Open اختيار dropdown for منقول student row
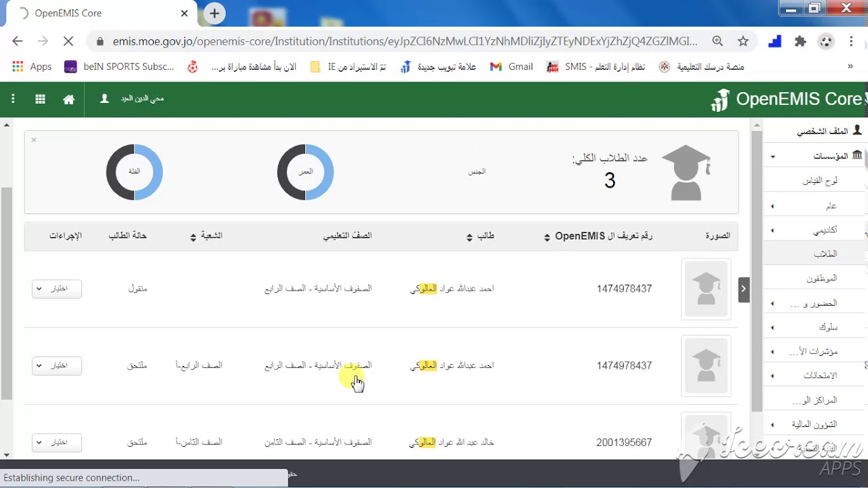 click(57, 289)
